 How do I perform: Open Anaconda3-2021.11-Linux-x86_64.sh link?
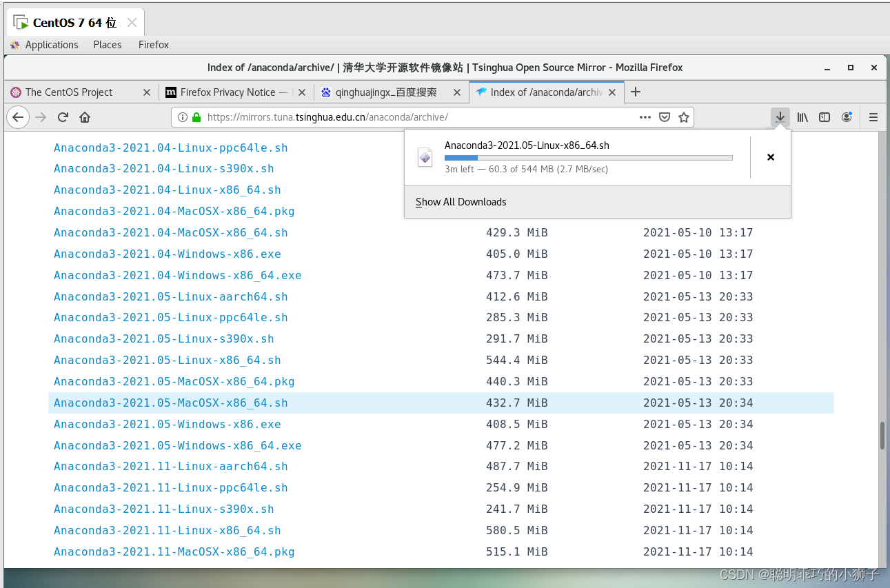pos(168,530)
